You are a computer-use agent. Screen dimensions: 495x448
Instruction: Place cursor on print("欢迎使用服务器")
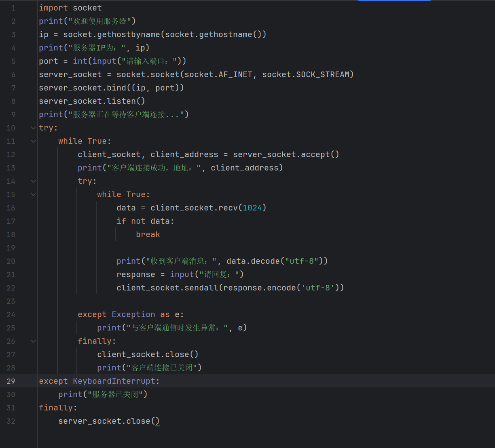click(87, 21)
